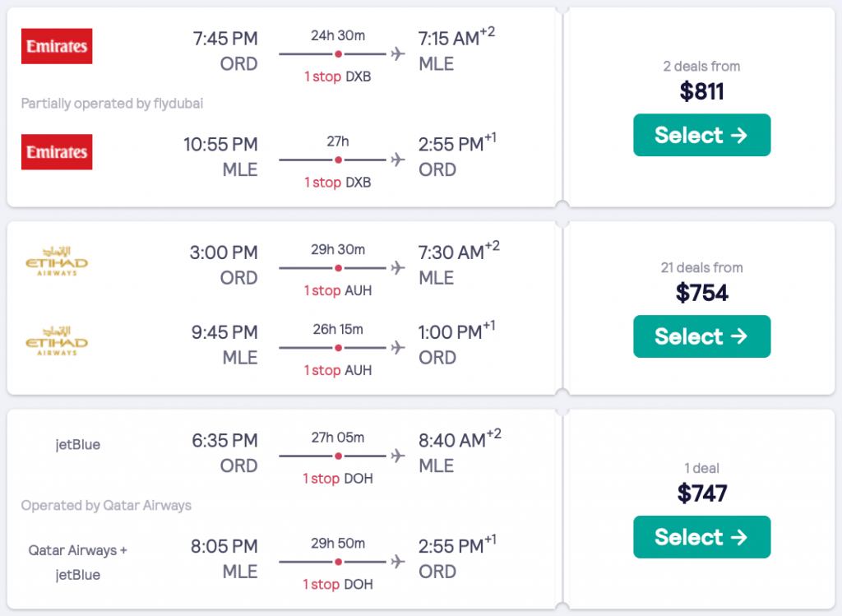Click the airplane icon on the 29h 50m flight
The width and height of the screenshot is (842, 616).
(399, 563)
